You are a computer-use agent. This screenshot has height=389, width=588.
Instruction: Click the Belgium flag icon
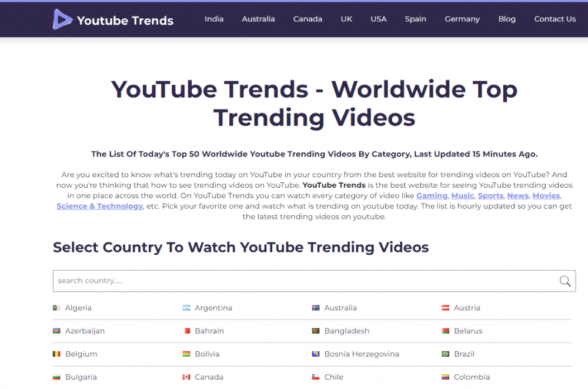pyautogui.click(x=57, y=354)
